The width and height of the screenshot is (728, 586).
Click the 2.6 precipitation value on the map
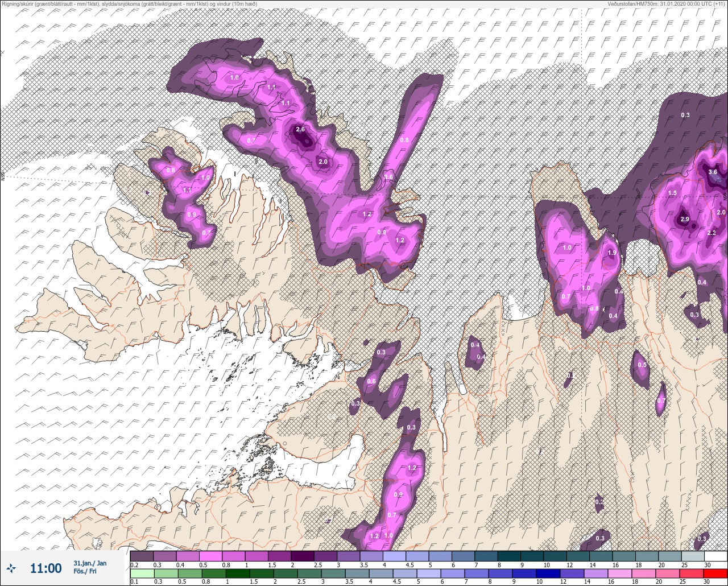point(300,130)
